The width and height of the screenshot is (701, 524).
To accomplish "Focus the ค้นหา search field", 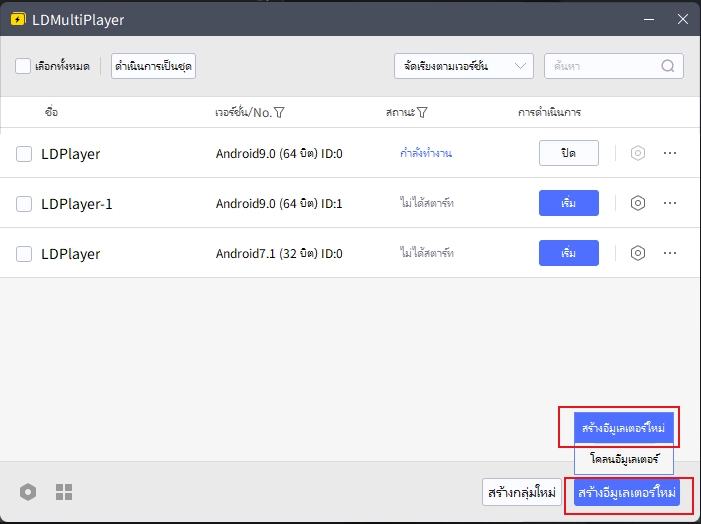I will (x=613, y=66).
